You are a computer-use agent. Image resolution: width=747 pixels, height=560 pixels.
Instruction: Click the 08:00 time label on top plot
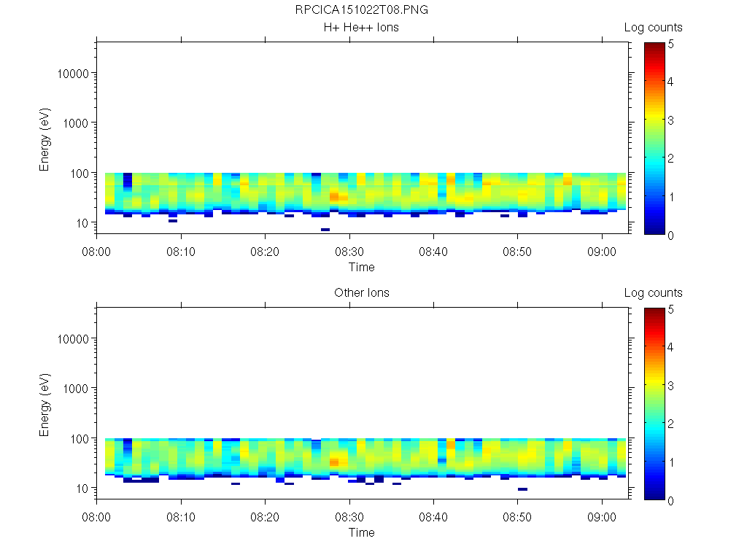[96, 252]
